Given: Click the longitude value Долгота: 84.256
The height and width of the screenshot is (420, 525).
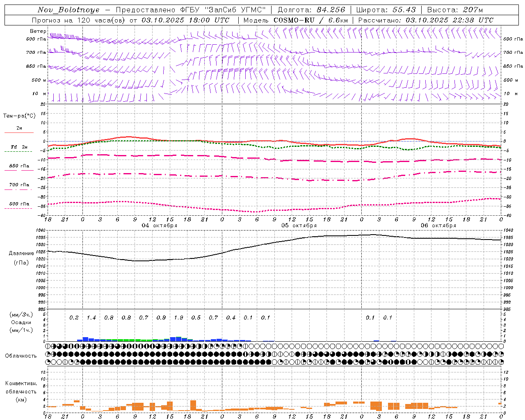Looking at the screenshot, I should click(x=311, y=10).
